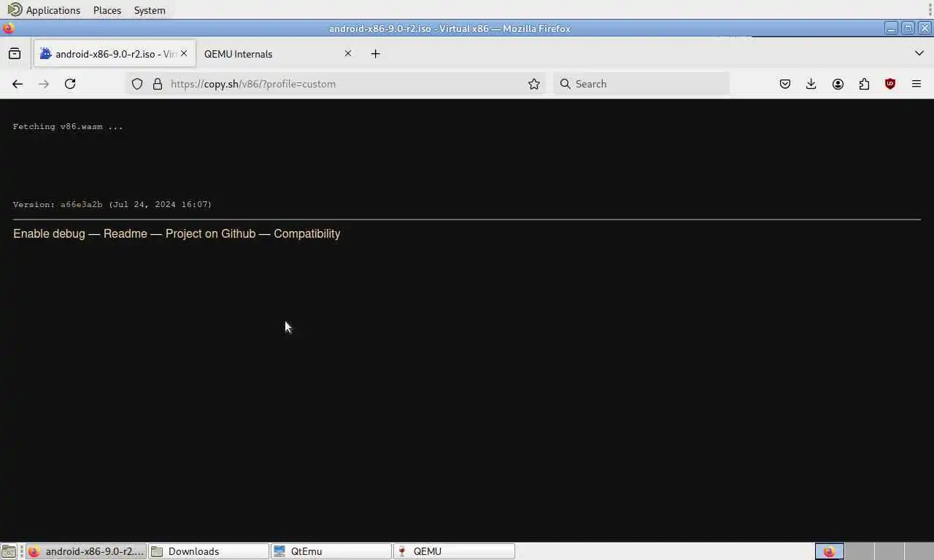Click the forward navigation arrow
The width and height of the screenshot is (934, 560).
point(44,84)
